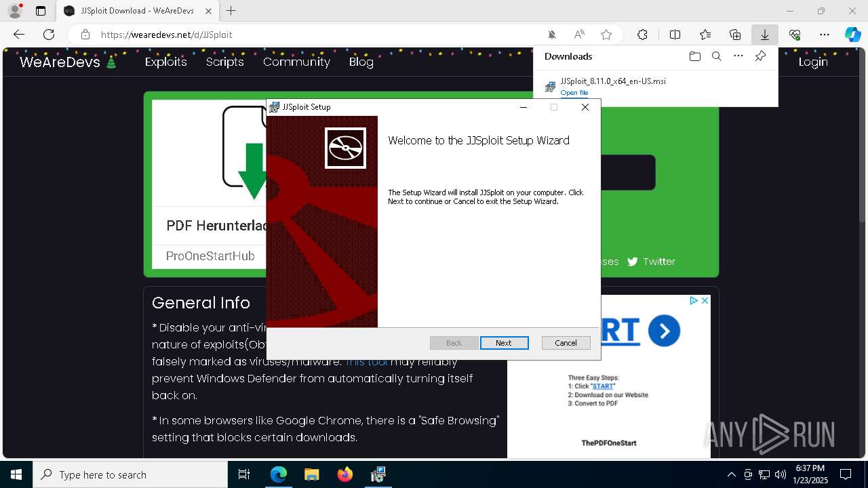Click the WeAreDevs logo
This screenshot has height=488, width=868.
(x=68, y=62)
